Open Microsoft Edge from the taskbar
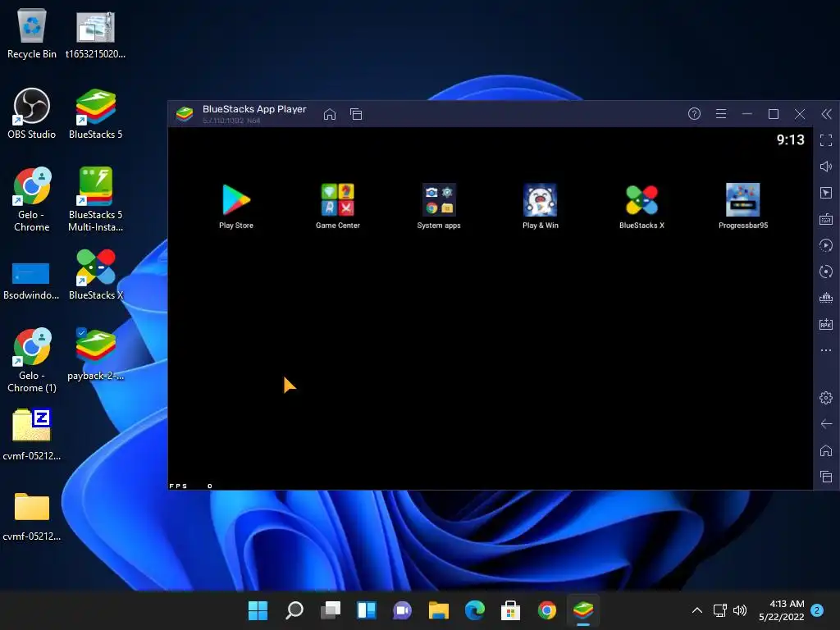This screenshot has height=630, width=840. tap(475, 610)
